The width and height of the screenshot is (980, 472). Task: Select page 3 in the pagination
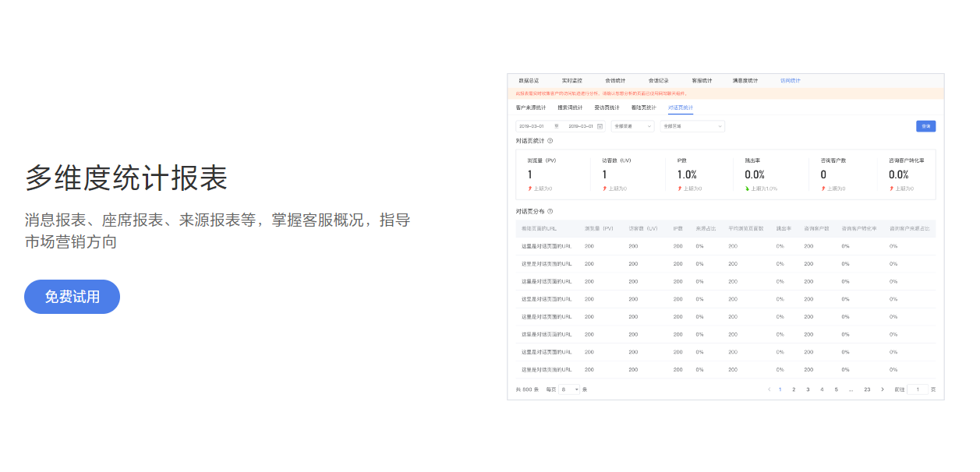tap(807, 389)
